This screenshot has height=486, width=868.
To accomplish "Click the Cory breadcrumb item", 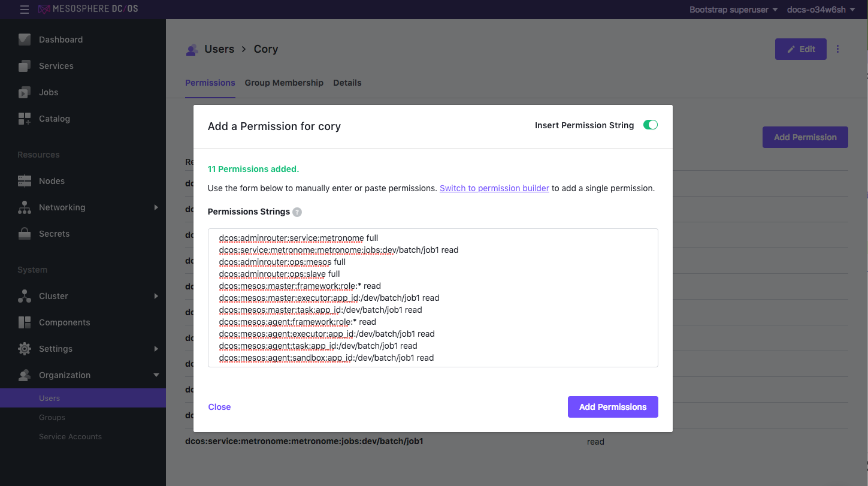I will pyautogui.click(x=266, y=49).
